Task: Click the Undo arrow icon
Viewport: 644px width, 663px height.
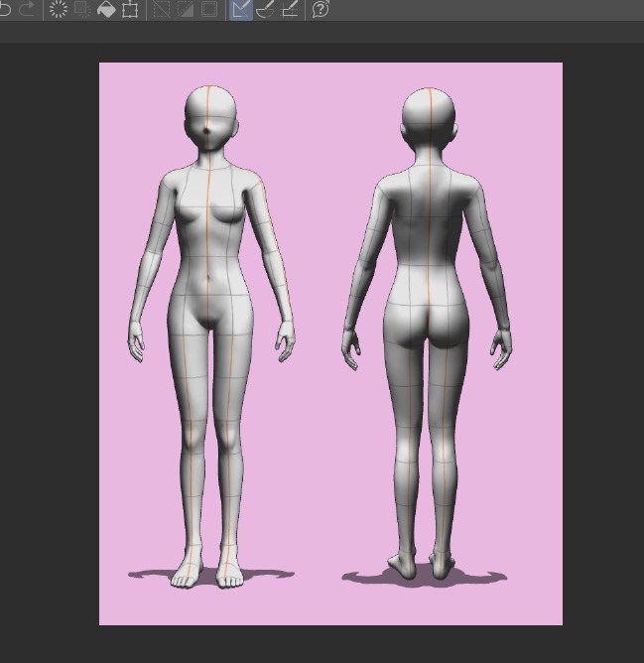Action: pyautogui.click(x=4, y=9)
